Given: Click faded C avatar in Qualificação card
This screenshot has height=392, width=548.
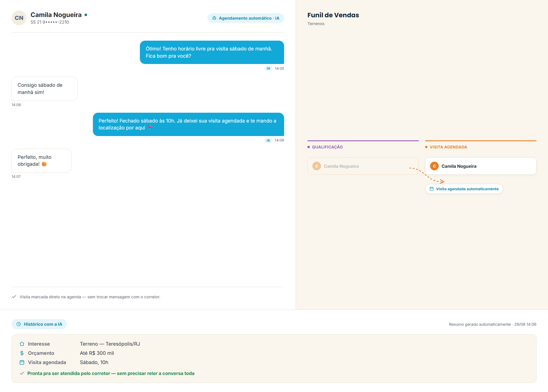Looking at the screenshot, I should coord(317,166).
